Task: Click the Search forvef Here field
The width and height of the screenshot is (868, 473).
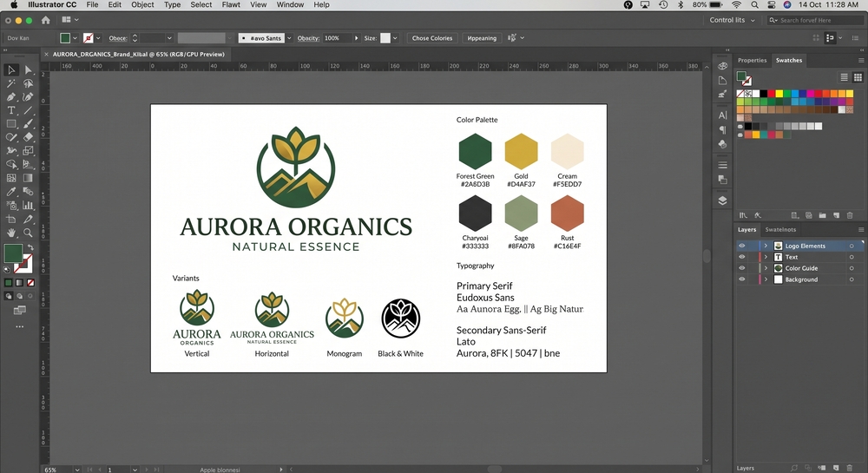Action: pos(815,20)
